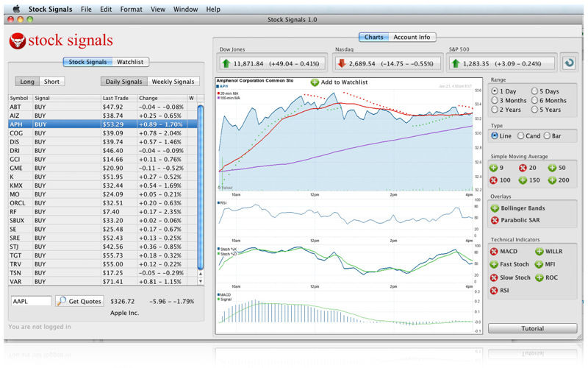Click the Add to Watchlist plus icon

pyautogui.click(x=315, y=82)
